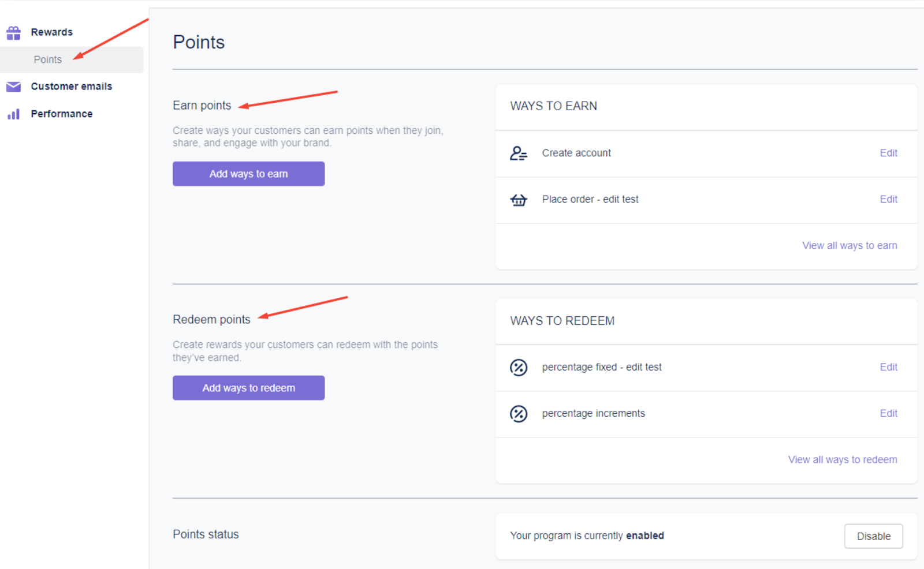Open View all ways to redeem

click(x=843, y=459)
